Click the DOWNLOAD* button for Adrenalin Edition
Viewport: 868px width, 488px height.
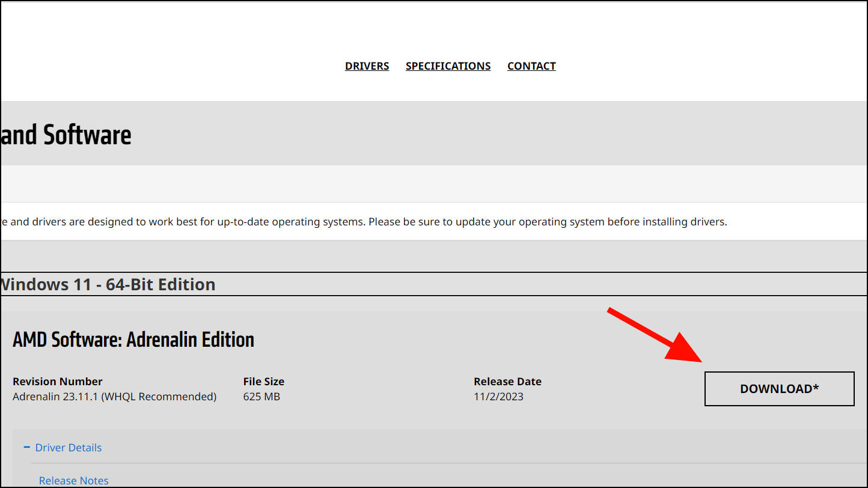click(x=779, y=389)
